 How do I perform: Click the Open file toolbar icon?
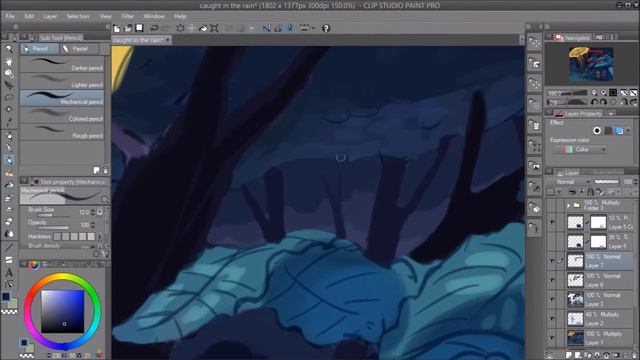pyautogui.click(x=128, y=28)
